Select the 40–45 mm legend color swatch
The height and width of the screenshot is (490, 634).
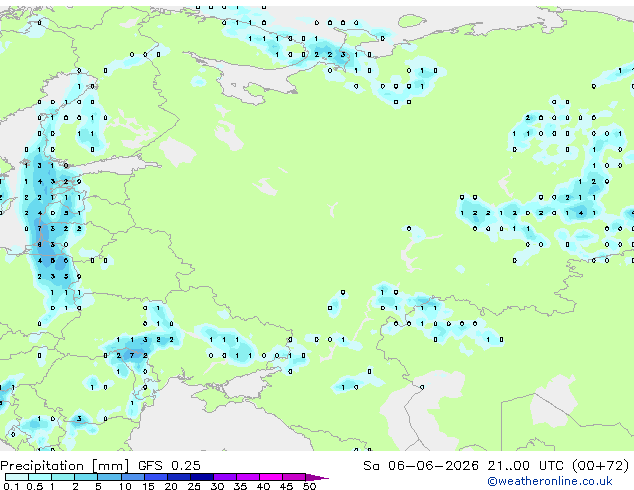coord(271,477)
